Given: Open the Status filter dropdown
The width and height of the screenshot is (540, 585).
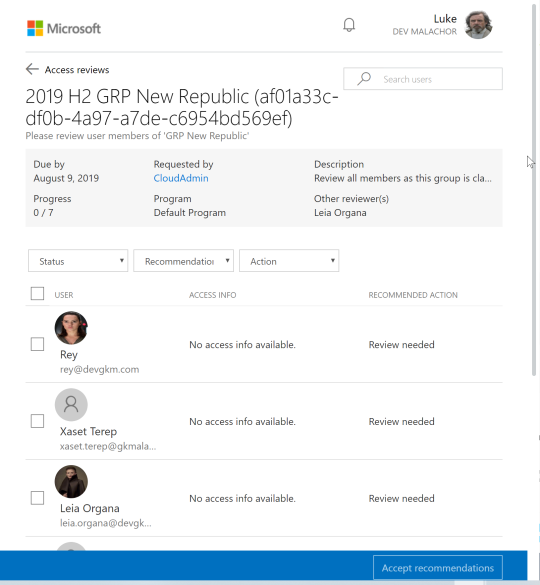Looking at the screenshot, I should (x=78, y=261).
